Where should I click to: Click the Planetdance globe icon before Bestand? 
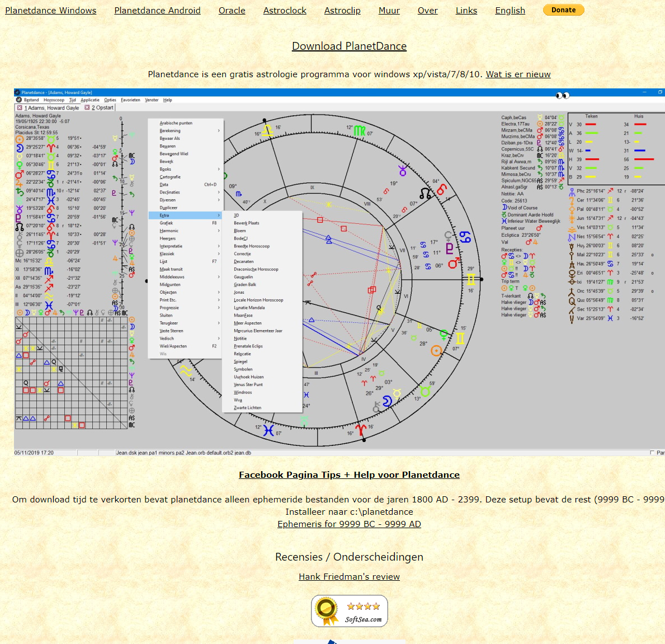pyautogui.click(x=18, y=100)
